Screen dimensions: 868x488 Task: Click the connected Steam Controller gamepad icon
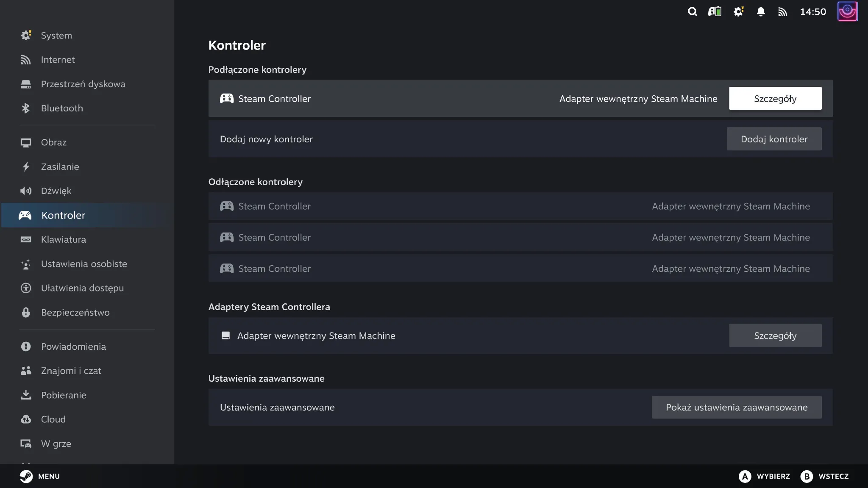pyautogui.click(x=227, y=99)
